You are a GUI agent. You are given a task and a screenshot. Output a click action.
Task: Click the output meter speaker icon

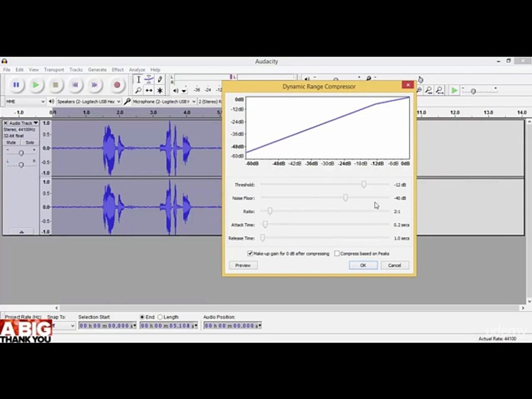pos(176,90)
